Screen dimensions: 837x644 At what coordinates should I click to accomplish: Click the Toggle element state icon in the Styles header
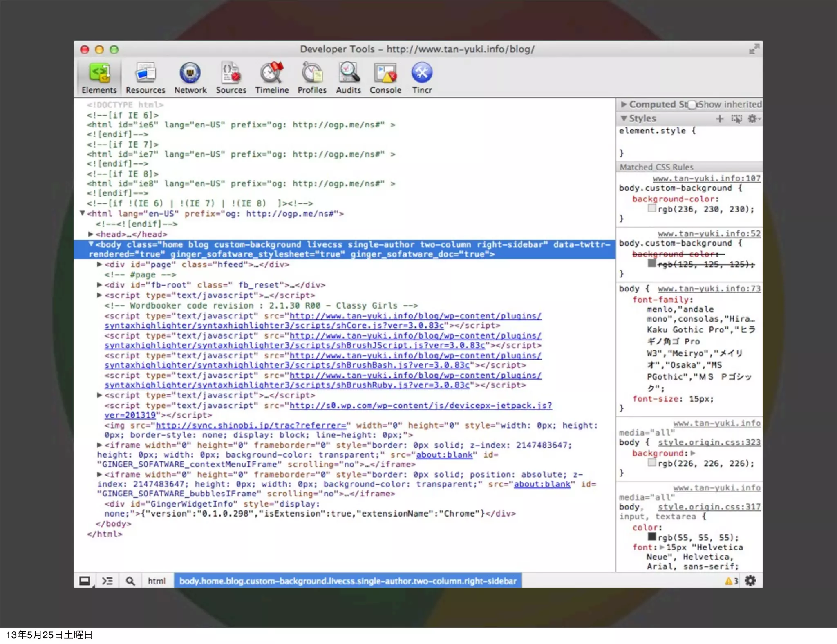pyautogui.click(x=736, y=119)
